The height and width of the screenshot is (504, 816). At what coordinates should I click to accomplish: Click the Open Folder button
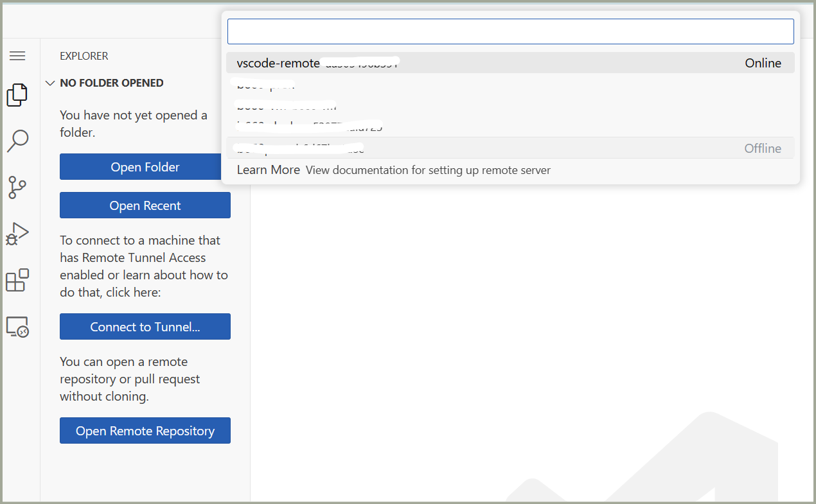(145, 167)
